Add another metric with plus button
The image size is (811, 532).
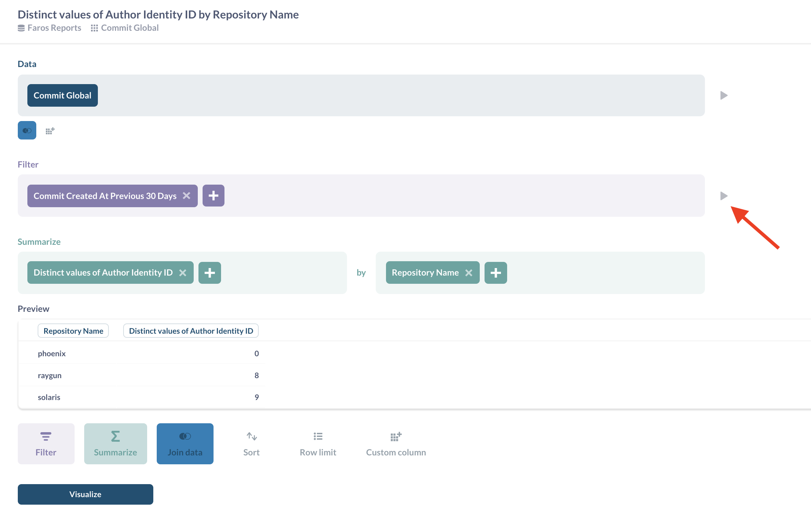point(209,272)
